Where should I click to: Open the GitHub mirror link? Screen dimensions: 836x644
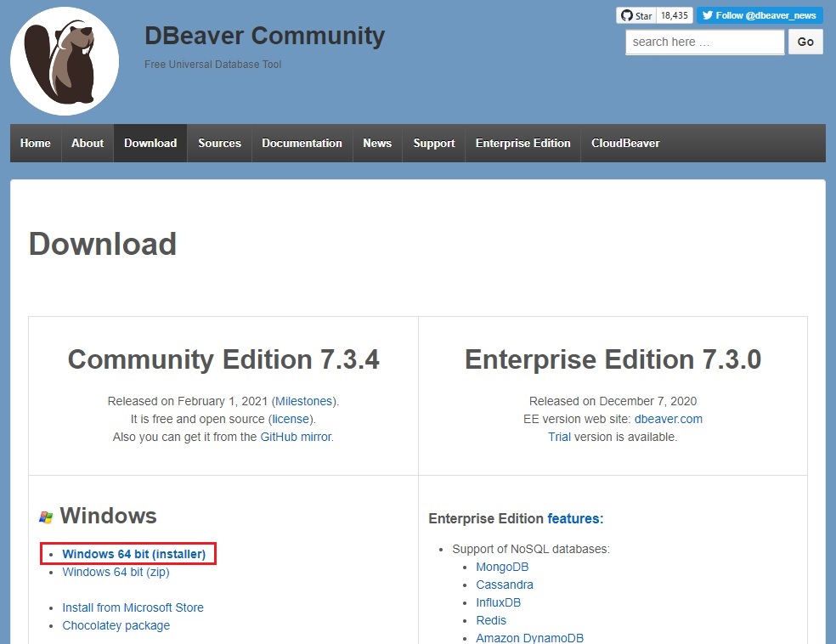tap(296, 437)
